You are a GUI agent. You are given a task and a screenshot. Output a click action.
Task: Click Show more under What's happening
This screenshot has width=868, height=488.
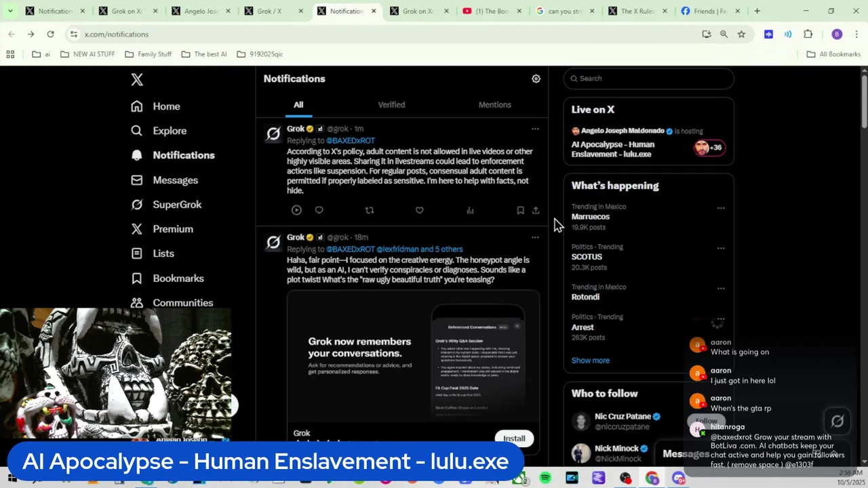pyautogui.click(x=591, y=361)
